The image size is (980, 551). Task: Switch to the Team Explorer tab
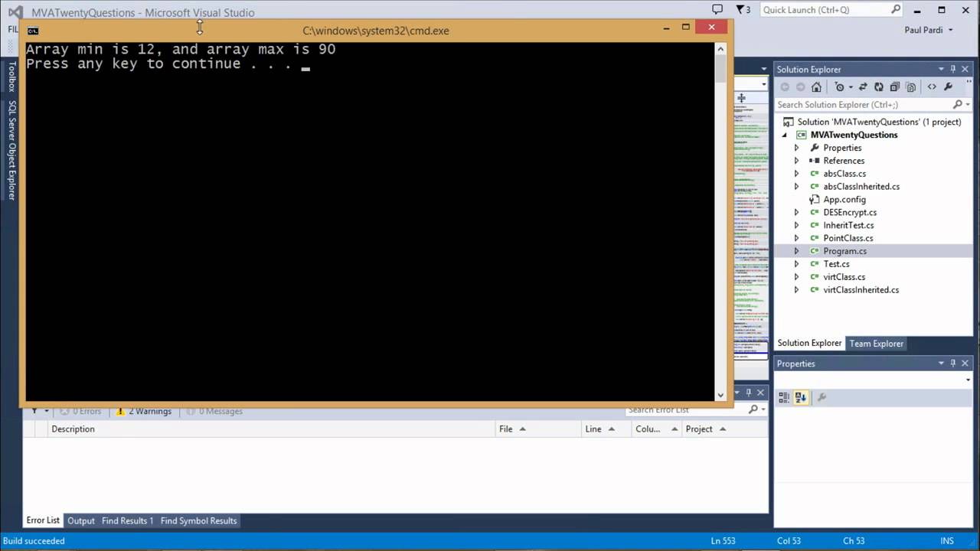[877, 344]
